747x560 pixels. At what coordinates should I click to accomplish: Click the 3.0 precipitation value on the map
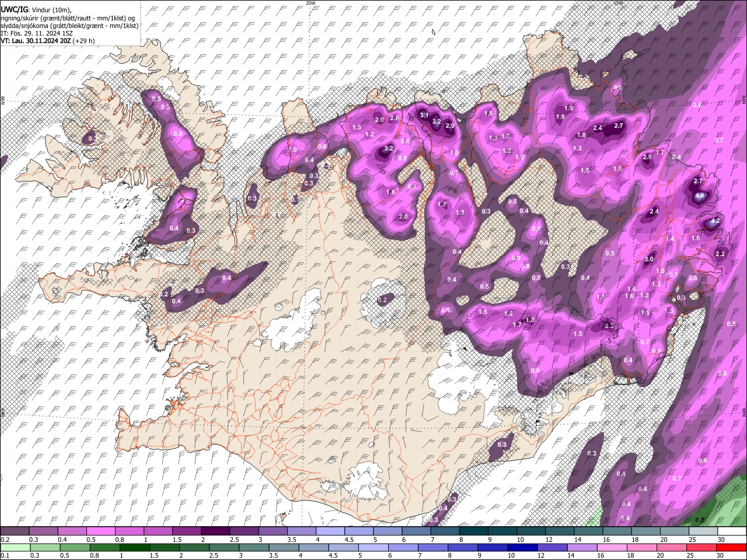pyautogui.click(x=649, y=259)
